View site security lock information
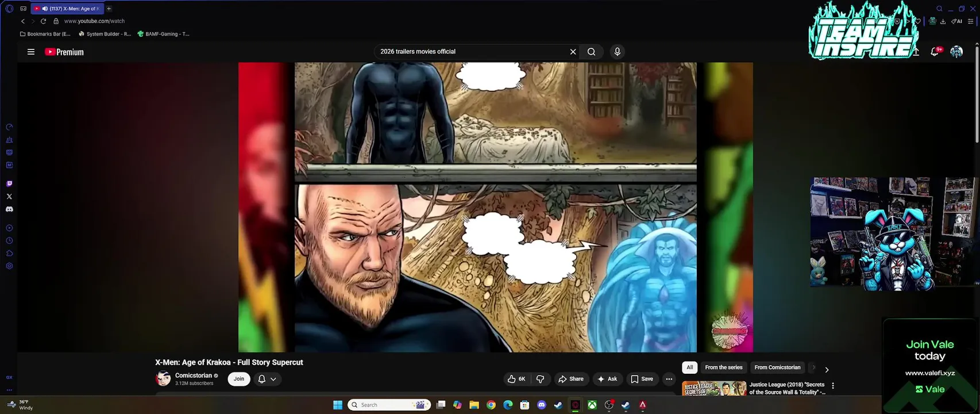Image resolution: width=980 pixels, height=414 pixels. tap(56, 21)
